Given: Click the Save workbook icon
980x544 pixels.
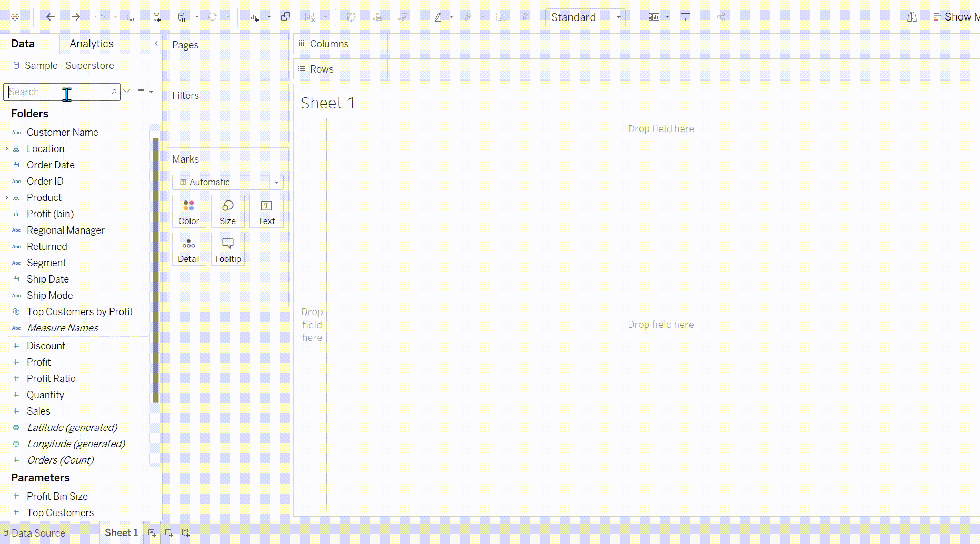Looking at the screenshot, I should (x=132, y=17).
